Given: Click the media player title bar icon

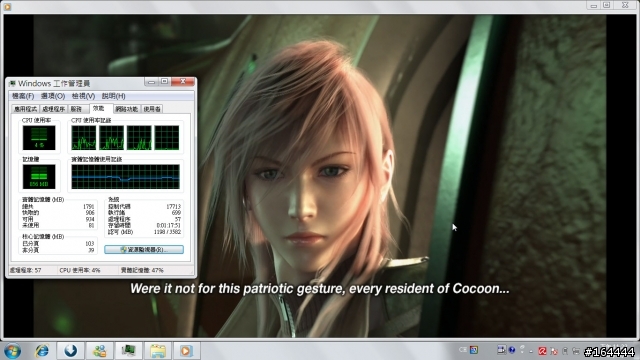Looking at the screenshot, I should click(x=7, y=7).
